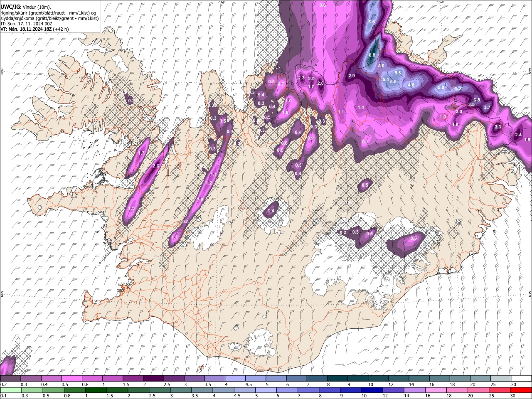Click the rain legend swatch between 14 and 16
Viewport: 532px width, 399px height.
[x=415, y=390]
